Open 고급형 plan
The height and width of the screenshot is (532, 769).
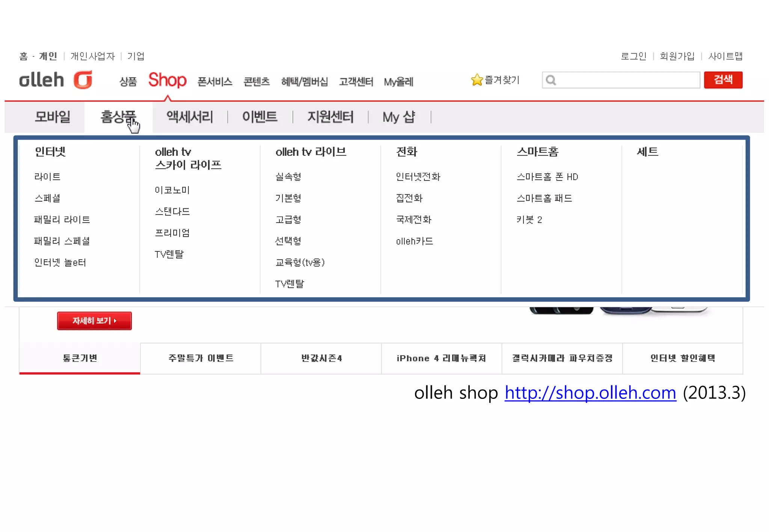[288, 219]
